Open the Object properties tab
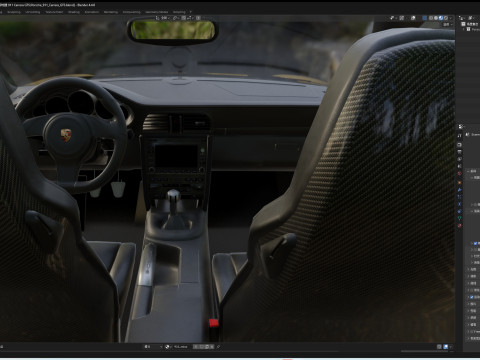Viewport: 480px width, 360px height. coord(460,183)
